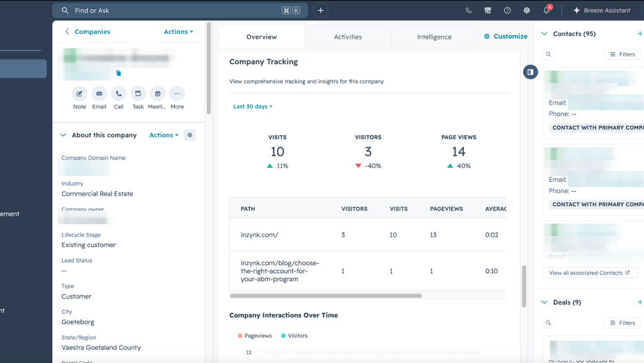644x363 pixels.
Task: Open the help question mark icon
Action: coord(507,11)
